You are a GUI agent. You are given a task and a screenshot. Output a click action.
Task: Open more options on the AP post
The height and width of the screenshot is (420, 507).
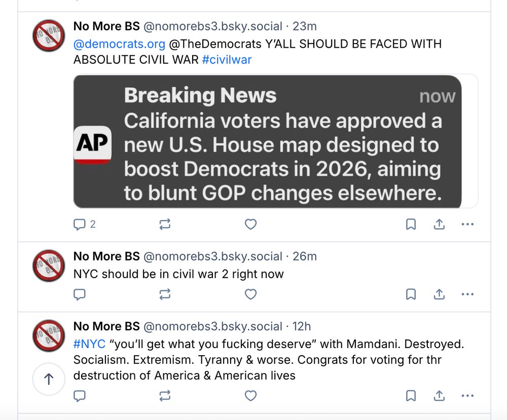coord(467,224)
